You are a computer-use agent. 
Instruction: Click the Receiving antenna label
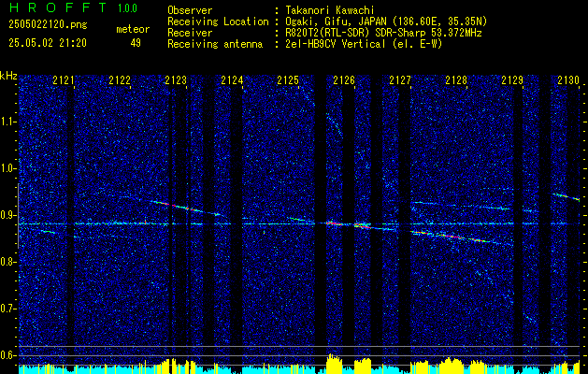215,44
